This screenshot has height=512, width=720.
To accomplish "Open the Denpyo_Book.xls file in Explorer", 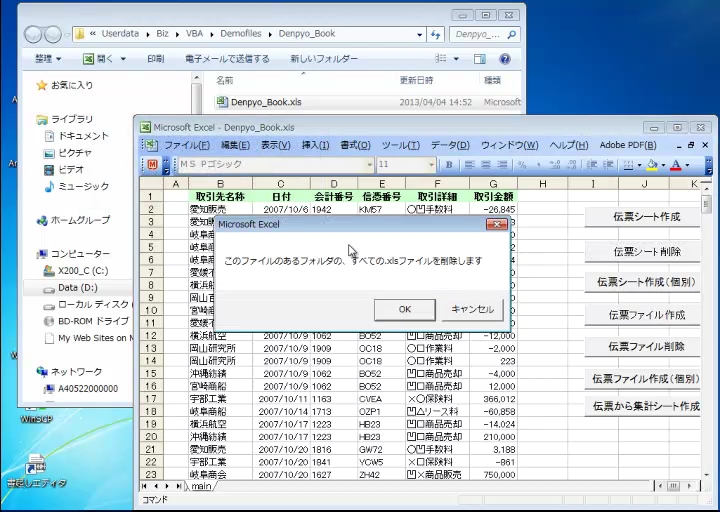I will (x=265, y=102).
